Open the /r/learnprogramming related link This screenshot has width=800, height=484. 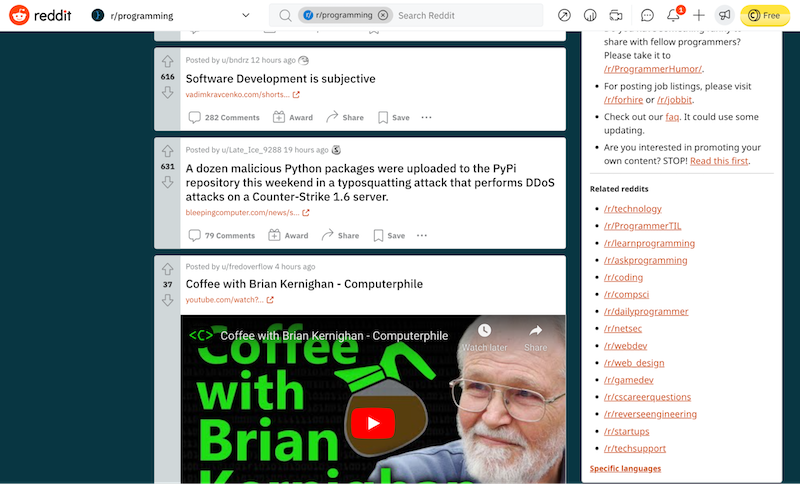(645, 243)
